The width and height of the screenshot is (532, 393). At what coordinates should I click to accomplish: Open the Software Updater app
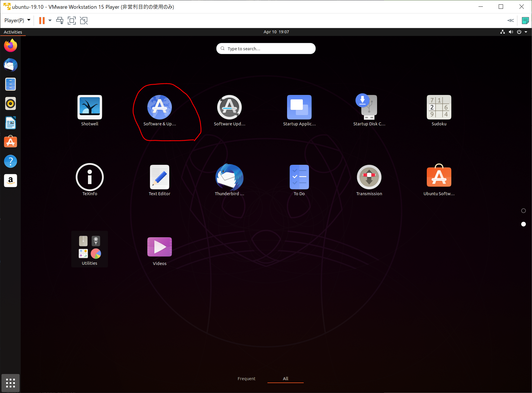tap(229, 110)
